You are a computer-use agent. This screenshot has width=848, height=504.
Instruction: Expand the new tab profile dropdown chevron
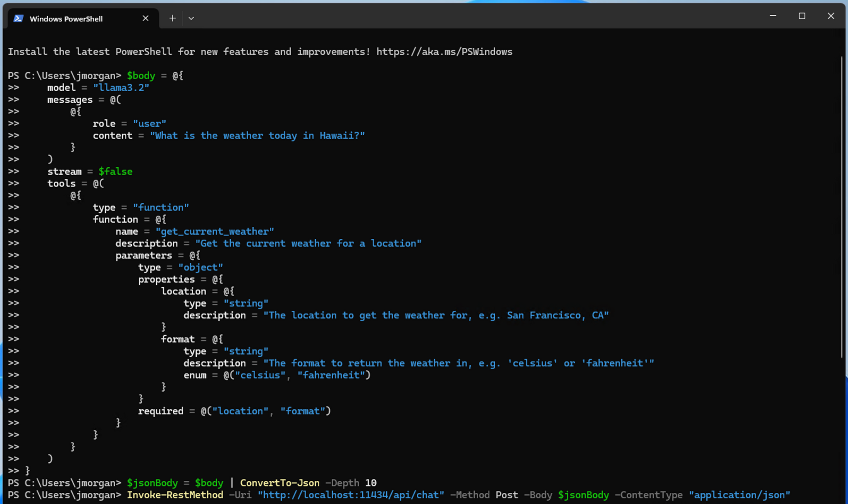coord(191,18)
